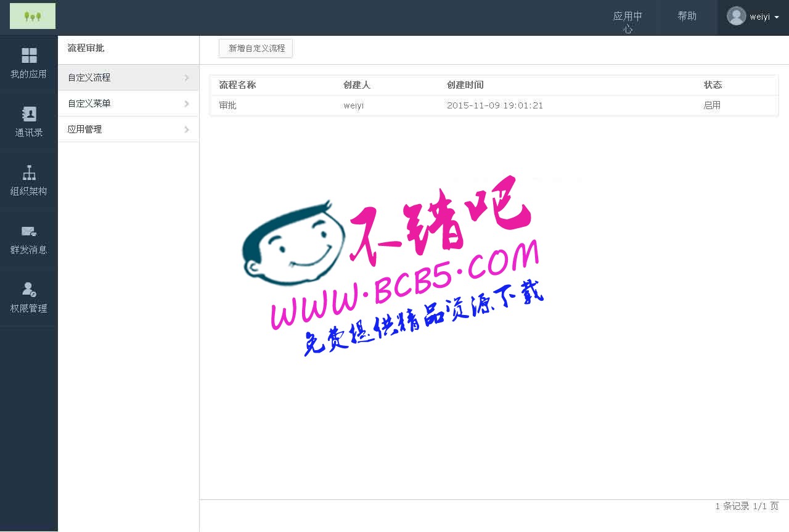Open the 权限管理 user icon
789x532 pixels.
29,290
